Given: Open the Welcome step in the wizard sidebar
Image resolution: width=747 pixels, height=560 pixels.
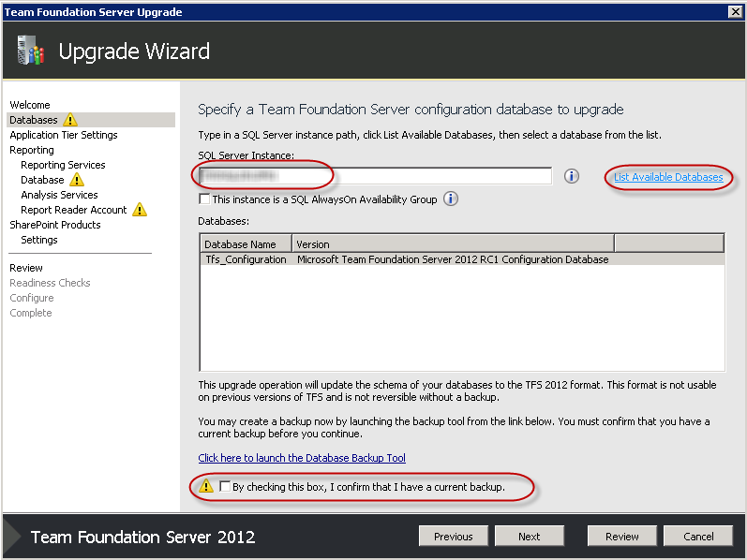Looking at the screenshot, I should tap(30, 105).
